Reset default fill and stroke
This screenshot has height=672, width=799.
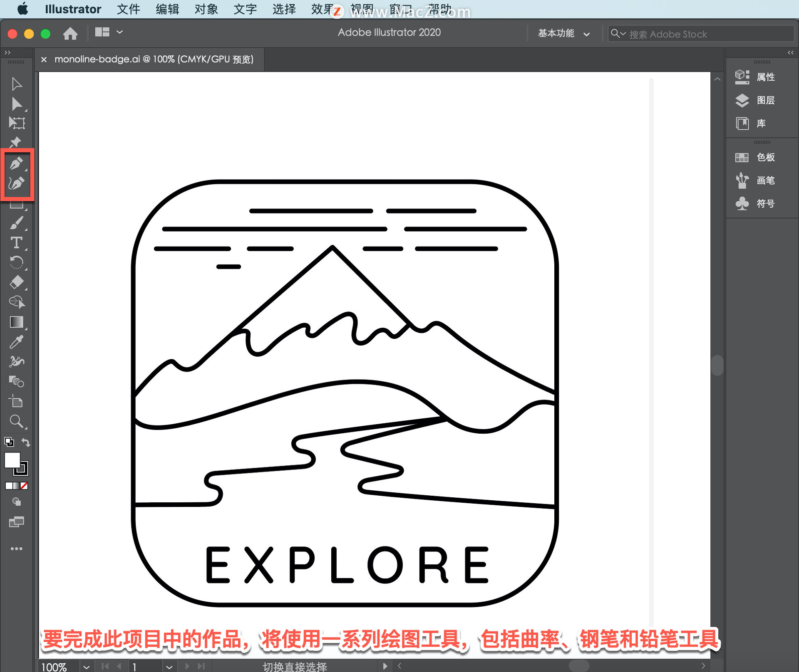[x=9, y=442]
